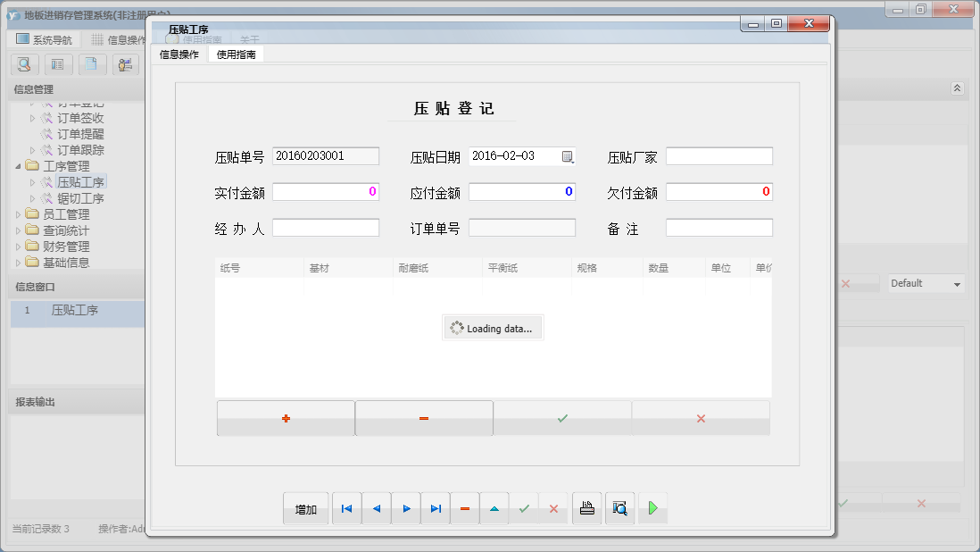Delete current record with red minus icon

[464, 507]
